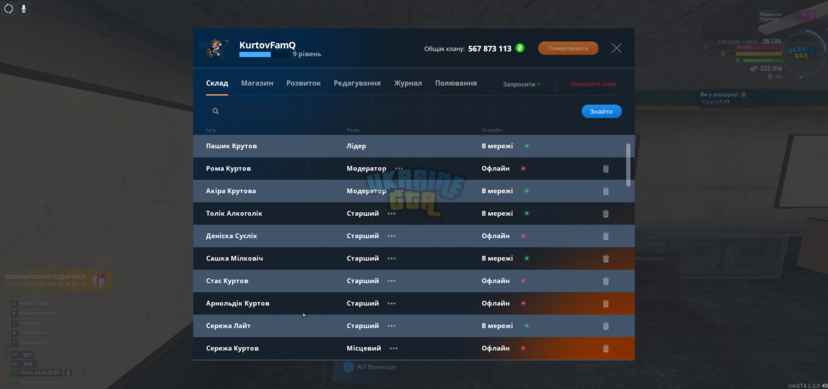Open role options for Сашка Мілковіч

click(x=391, y=259)
